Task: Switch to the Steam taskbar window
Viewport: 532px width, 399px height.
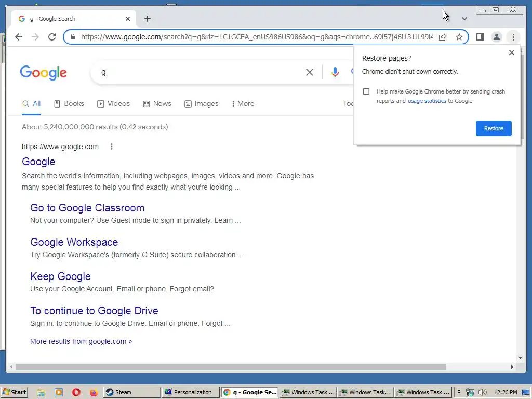Action: 131,392
